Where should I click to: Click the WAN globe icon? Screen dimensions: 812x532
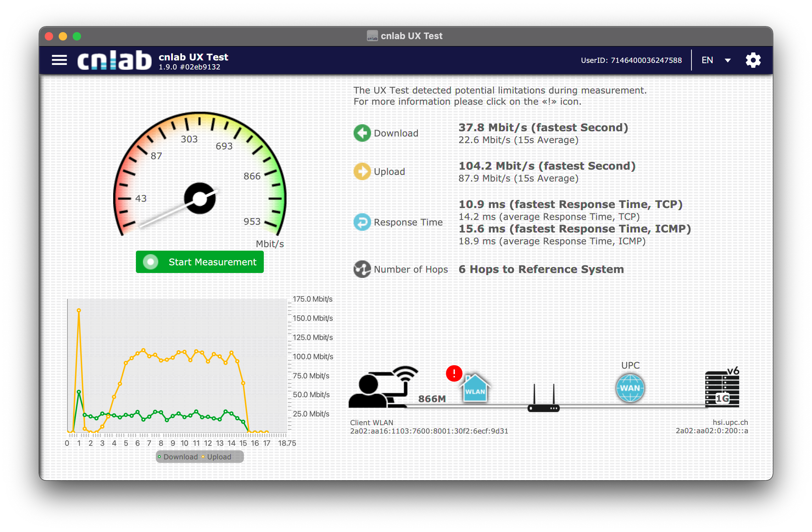(630, 388)
